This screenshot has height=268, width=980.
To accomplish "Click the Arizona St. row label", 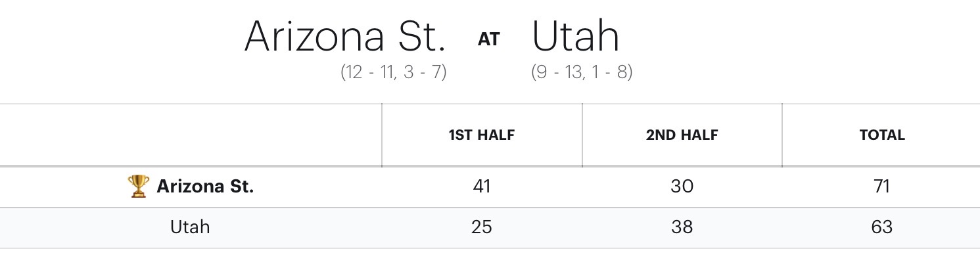I will point(205,187).
